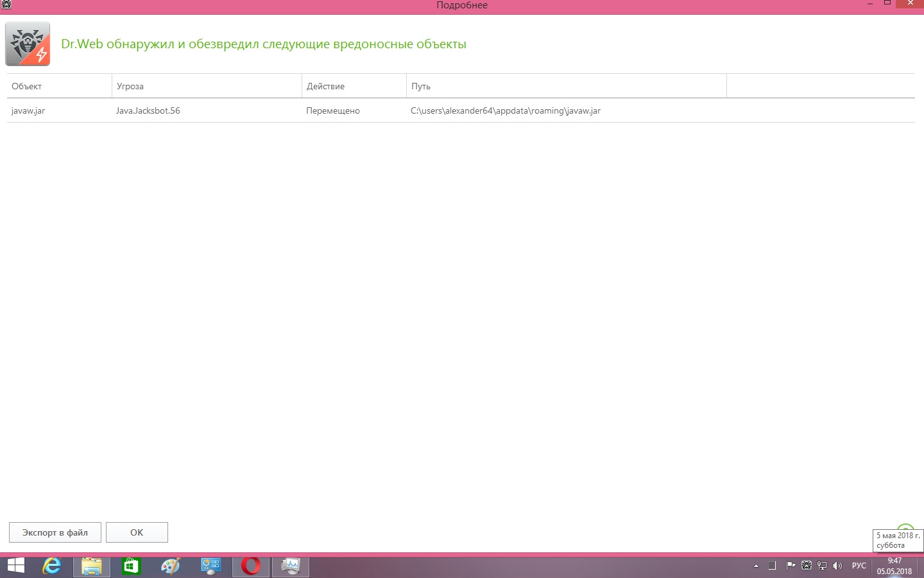Open Windows Store from the taskbar

(132, 566)
